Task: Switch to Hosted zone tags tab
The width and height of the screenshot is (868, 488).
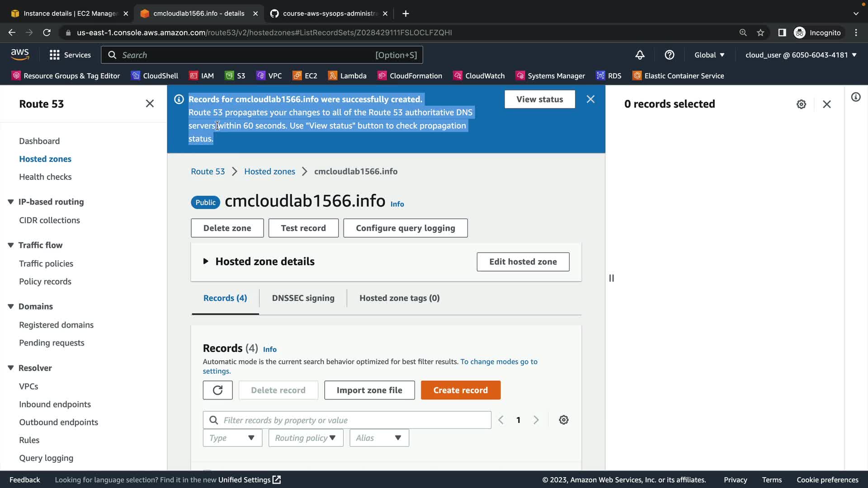Action: (x=399, y=298)
